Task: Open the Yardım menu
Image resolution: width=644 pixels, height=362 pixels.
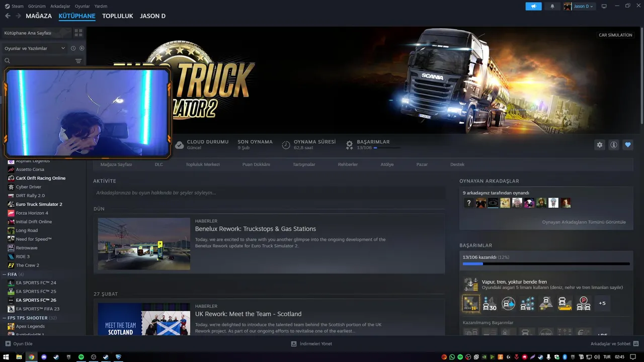Action: click(101, 6)
